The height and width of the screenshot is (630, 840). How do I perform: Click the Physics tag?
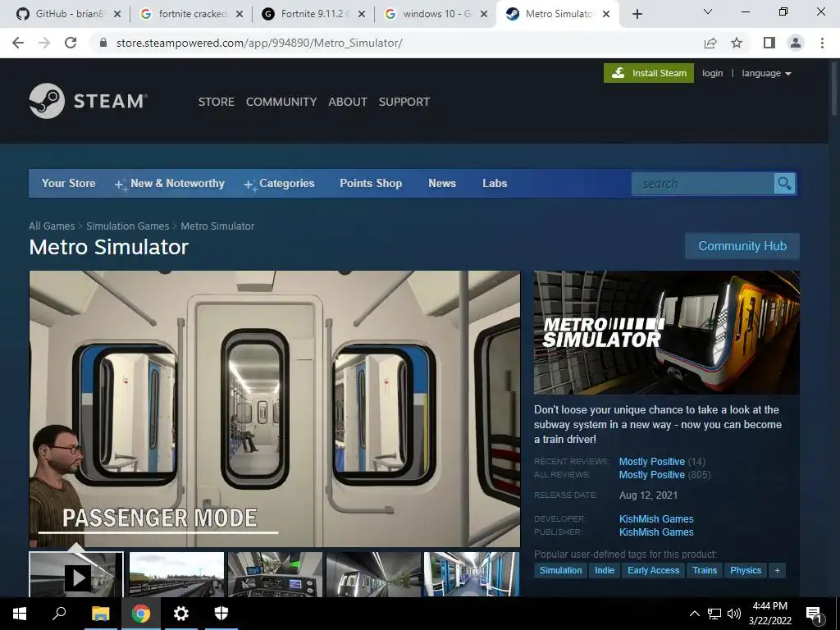tap(745, 570)
